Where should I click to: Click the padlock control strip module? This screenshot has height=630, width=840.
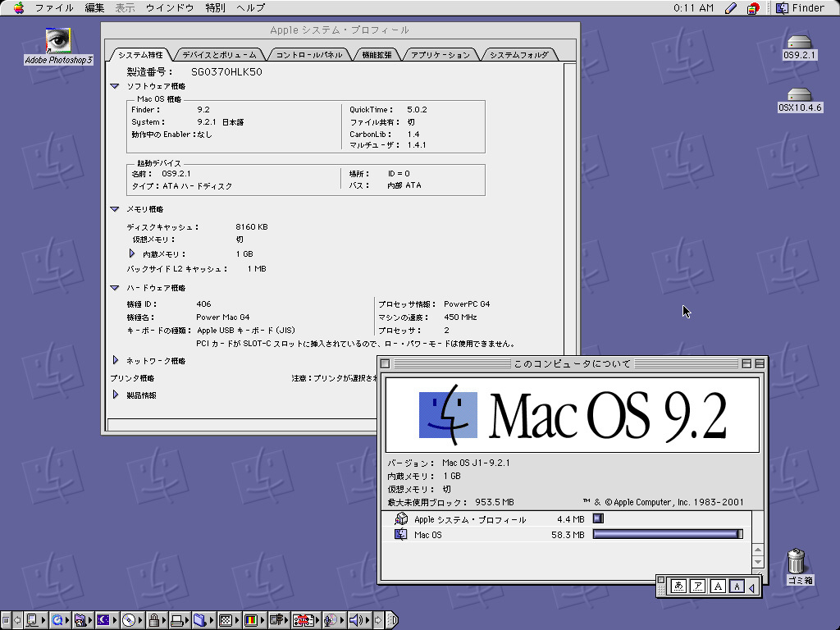(x=153, y=620)
